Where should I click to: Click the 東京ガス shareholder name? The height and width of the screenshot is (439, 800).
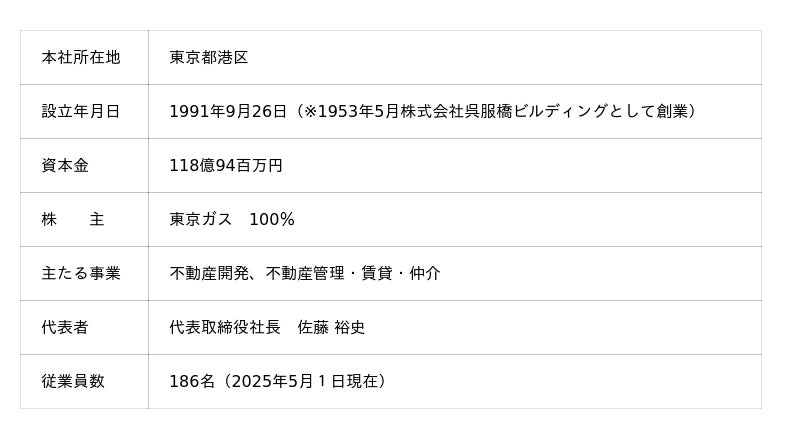[x=201, y=220]
